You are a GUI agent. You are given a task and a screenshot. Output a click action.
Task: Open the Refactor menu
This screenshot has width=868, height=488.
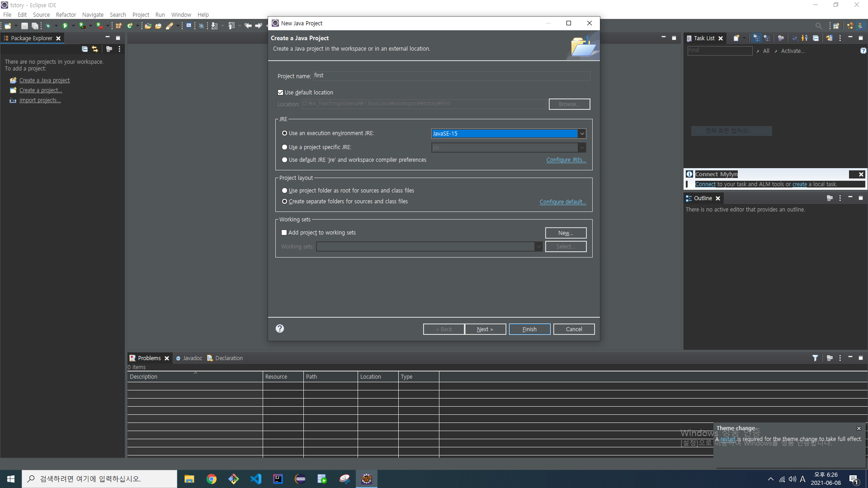(66, 15)
